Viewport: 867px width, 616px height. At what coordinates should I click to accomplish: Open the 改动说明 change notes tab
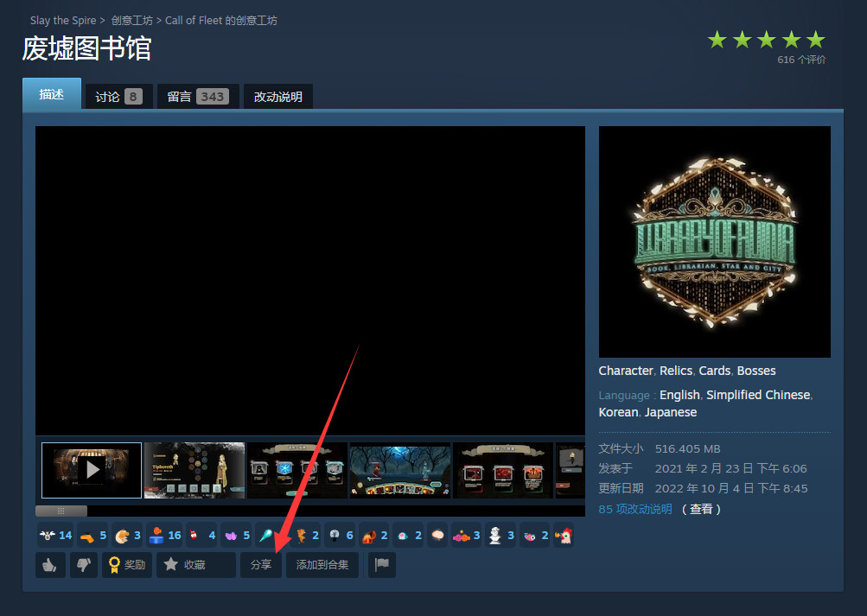tap(278, 97)
